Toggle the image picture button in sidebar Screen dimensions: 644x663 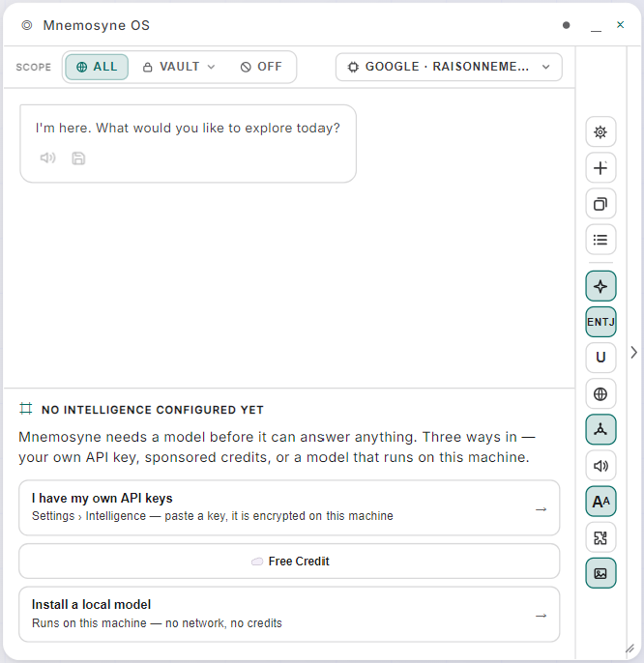click(600, 573)
